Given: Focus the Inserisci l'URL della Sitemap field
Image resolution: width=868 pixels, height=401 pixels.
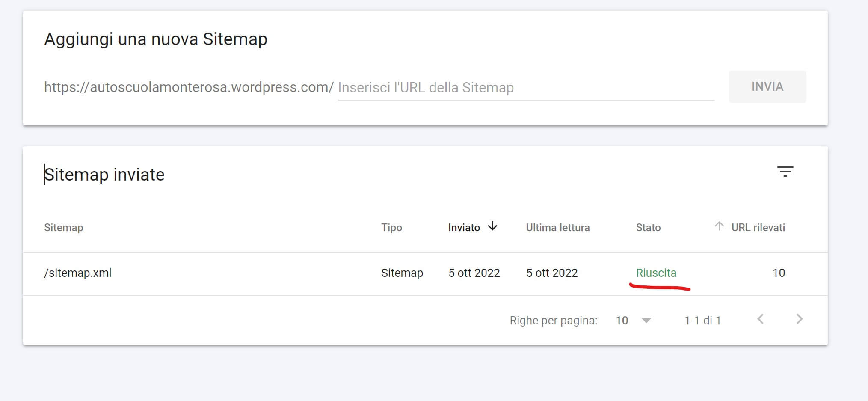Looking at the screenshot, I should pos(525,88).
